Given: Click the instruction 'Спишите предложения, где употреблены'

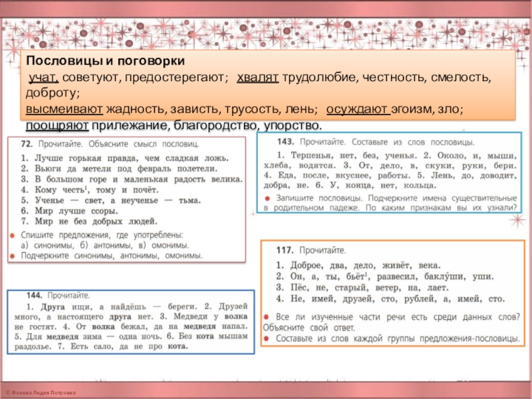Looking at the screenshot, I should [x=102, y=235].
